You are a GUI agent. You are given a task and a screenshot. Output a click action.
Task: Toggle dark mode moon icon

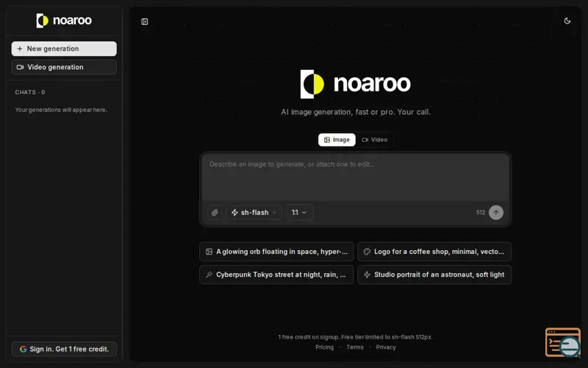[x=567, y=21]
